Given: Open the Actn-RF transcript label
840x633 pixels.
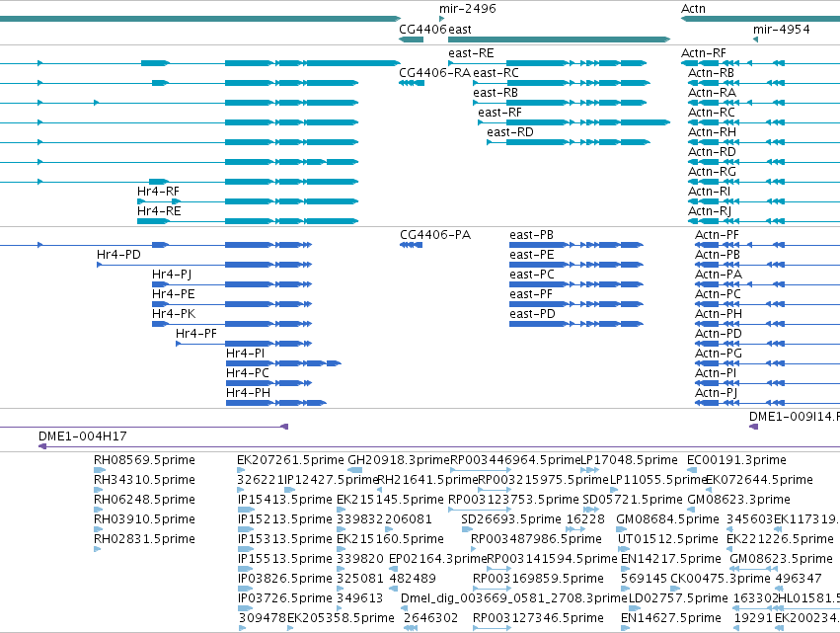Looking at the screenshot, I should 704,53.
